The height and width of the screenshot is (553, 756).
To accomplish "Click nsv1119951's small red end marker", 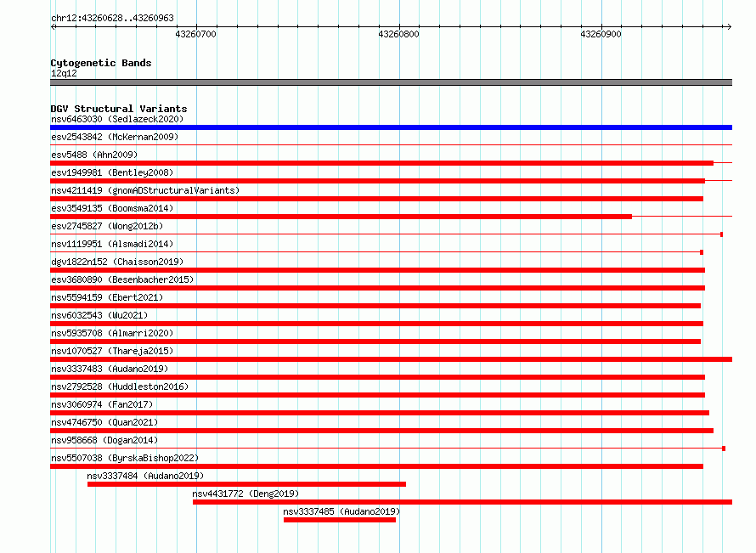I will click(x=702, y=252).
